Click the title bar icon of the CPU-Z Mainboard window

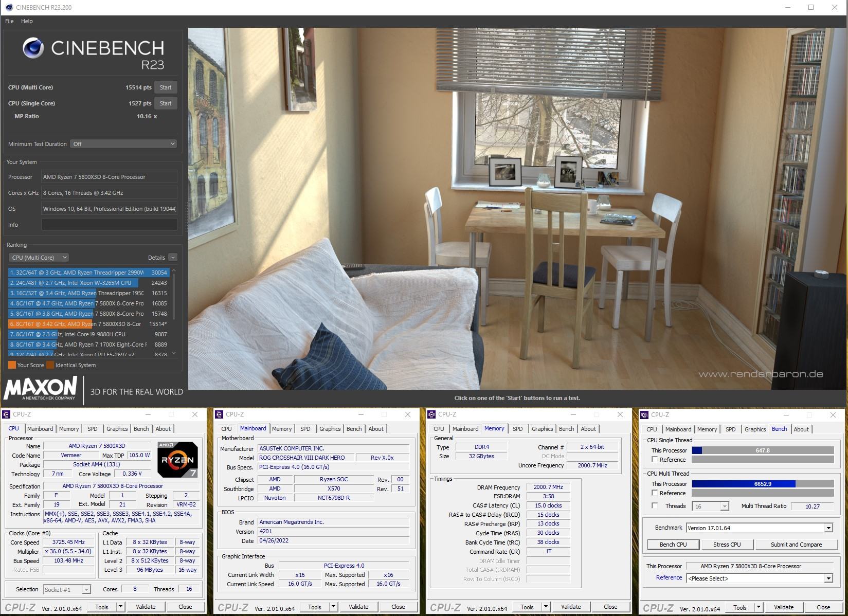pos(219,414)
